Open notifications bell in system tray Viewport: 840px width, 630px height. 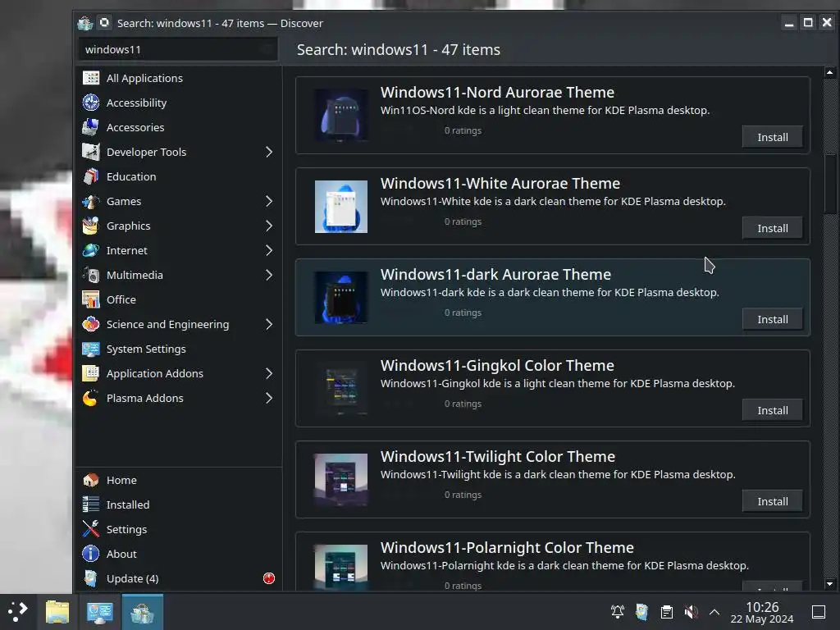click(x=618, y=612)
